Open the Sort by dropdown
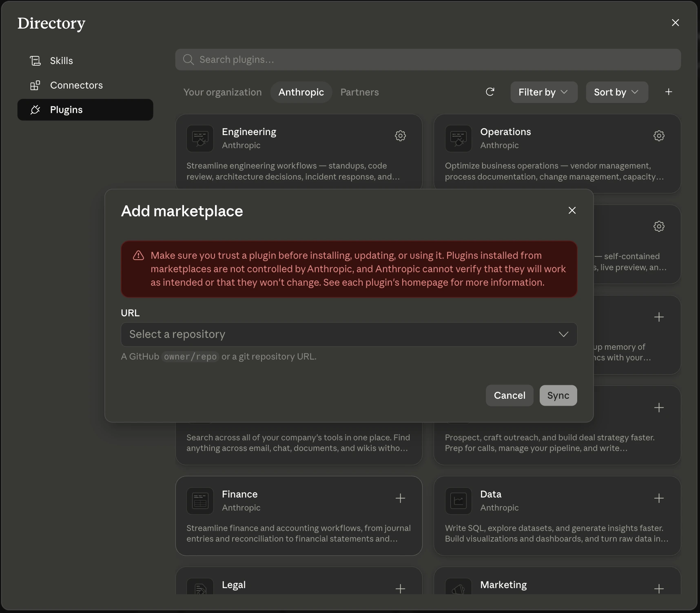700x613 pixels. coord(617,92)
